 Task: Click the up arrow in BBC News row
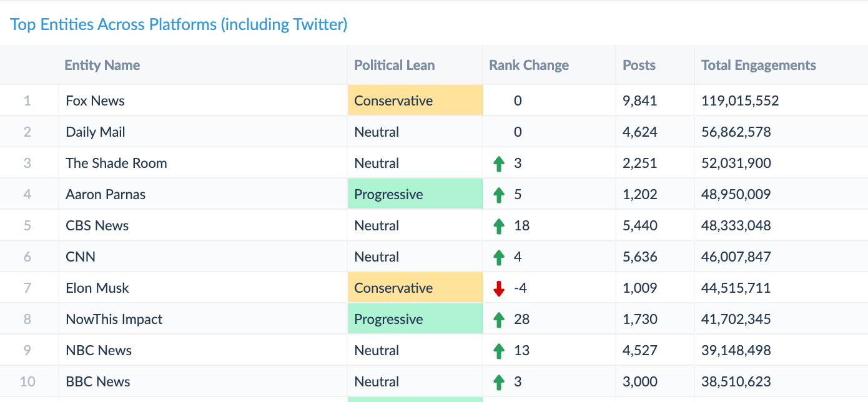tap(498, 382)
